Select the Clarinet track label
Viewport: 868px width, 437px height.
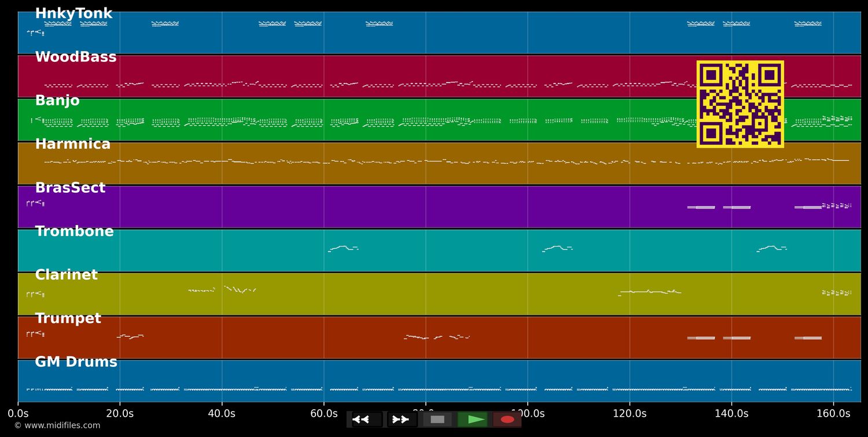click(x=67, y=275)
